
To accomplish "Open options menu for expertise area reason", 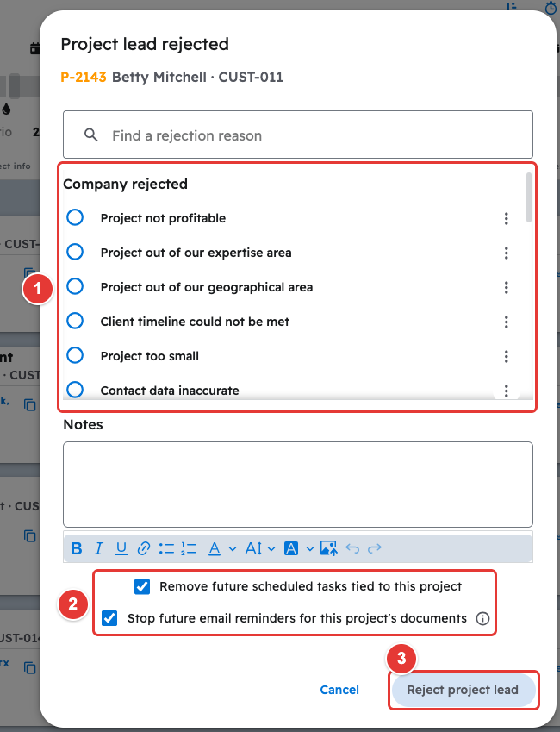I will point(506,253).
